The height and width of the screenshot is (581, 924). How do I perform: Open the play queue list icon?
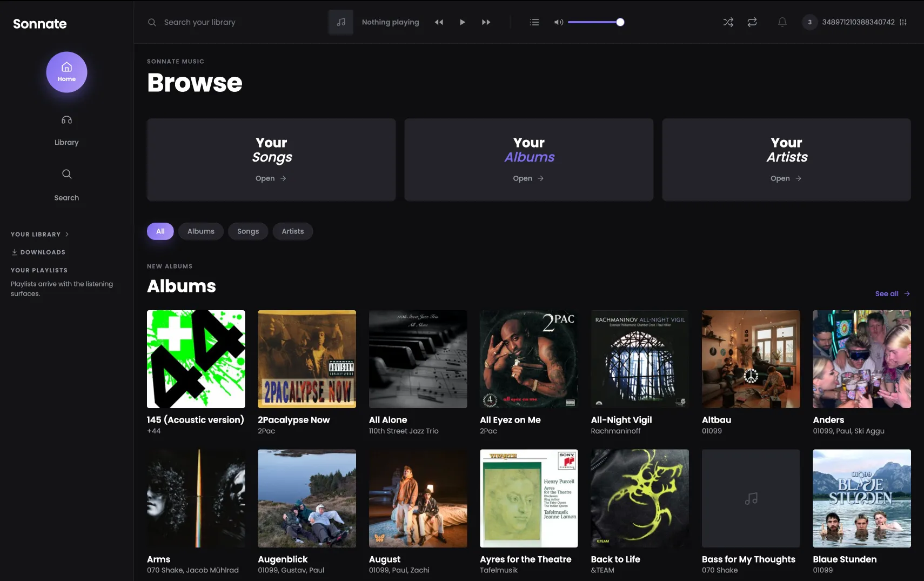(534, 22)
